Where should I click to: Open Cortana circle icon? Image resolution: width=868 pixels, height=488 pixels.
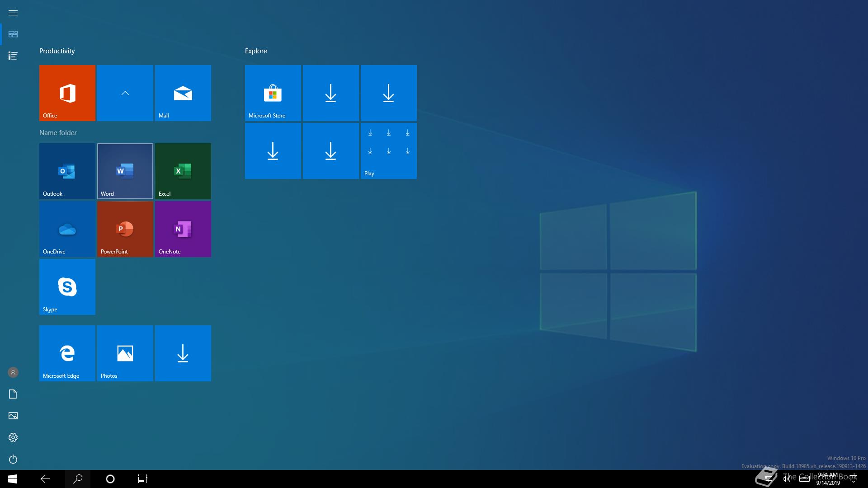click(110, 479)
